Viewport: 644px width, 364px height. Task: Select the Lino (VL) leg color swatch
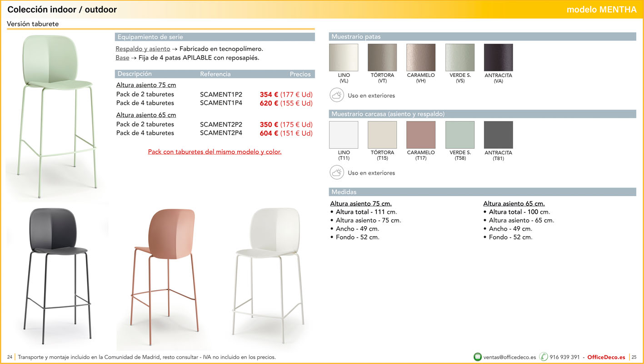[344, 58]
